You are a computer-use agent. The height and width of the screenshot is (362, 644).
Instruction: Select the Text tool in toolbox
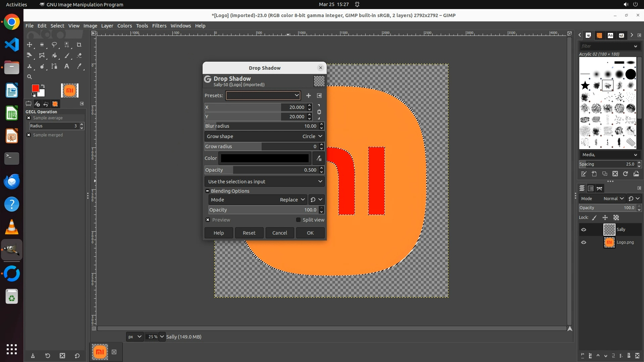(x=67, y=66)
